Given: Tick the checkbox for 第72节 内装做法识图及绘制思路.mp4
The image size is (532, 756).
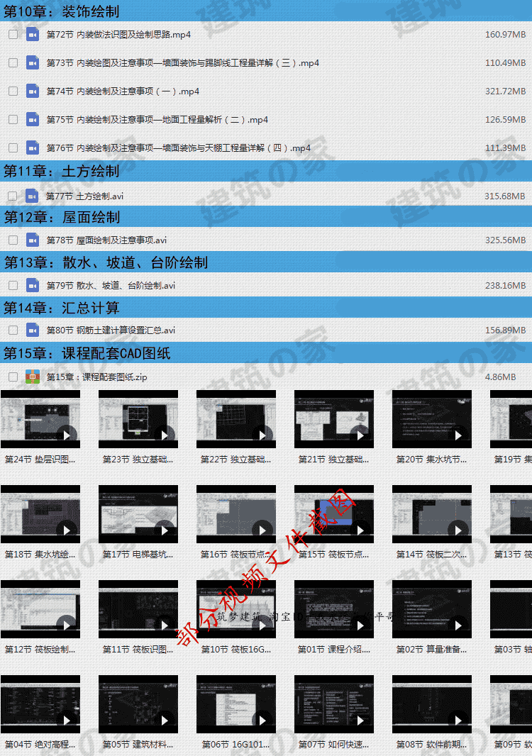Looking at the screenshot, I should (x=13, y=35).
